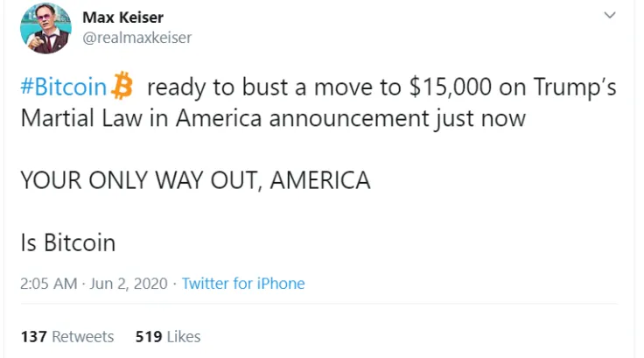The width and height of the screenshot is (644, 358).
Task: Click the word 'Retweets' label
Action: point(82,337)
